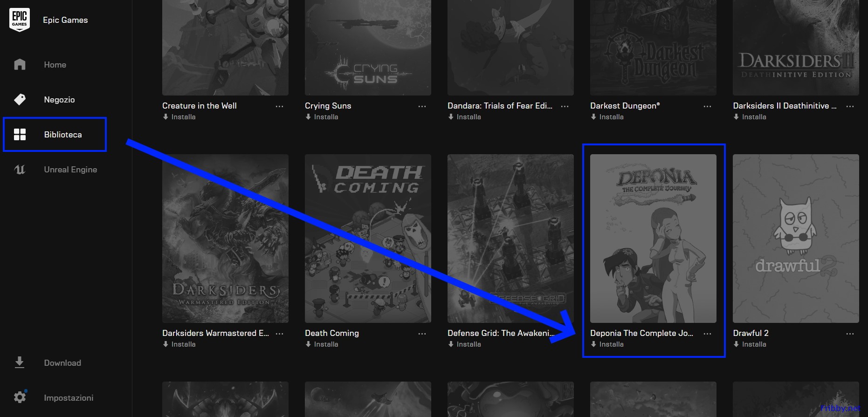This screenshot has height=417, width=868.
Task: Open options menu for Darksiders Warmastered Edition
Action: pyautogui.click(x=279, y=334)
